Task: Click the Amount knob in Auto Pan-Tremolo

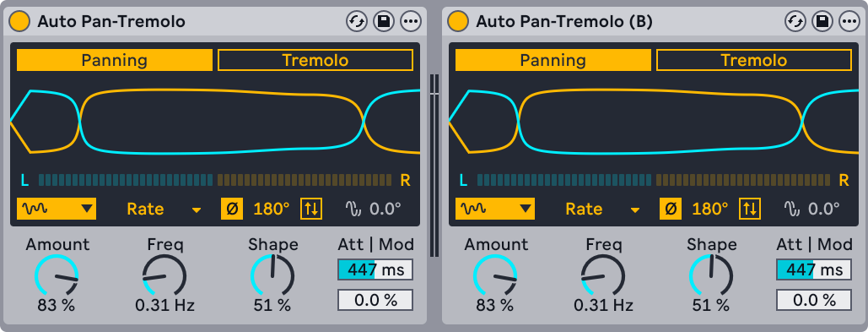Action: (x=57, y=275)
